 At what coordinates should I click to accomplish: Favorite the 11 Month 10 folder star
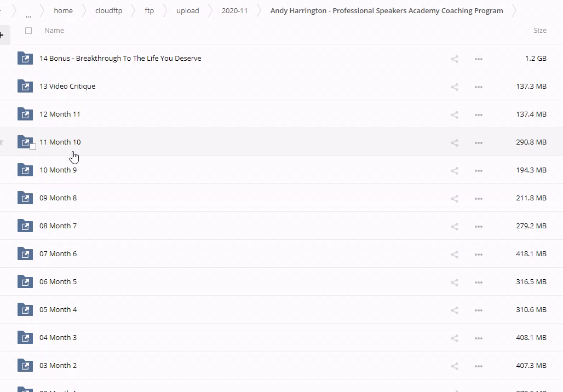click(2, 142)
